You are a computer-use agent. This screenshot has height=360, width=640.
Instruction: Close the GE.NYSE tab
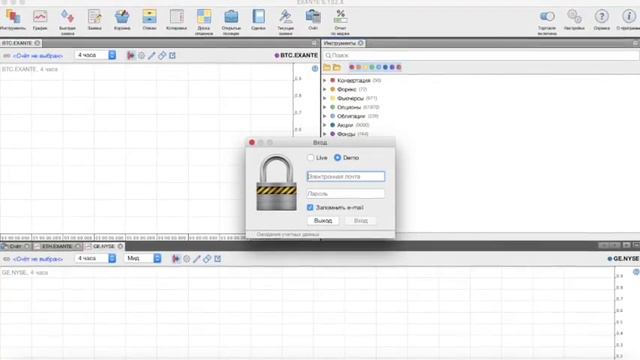tap(120, 247)
